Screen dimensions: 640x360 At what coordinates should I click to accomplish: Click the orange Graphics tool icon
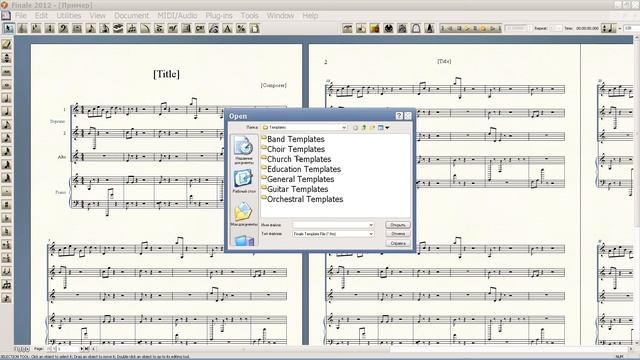(375, 28)
